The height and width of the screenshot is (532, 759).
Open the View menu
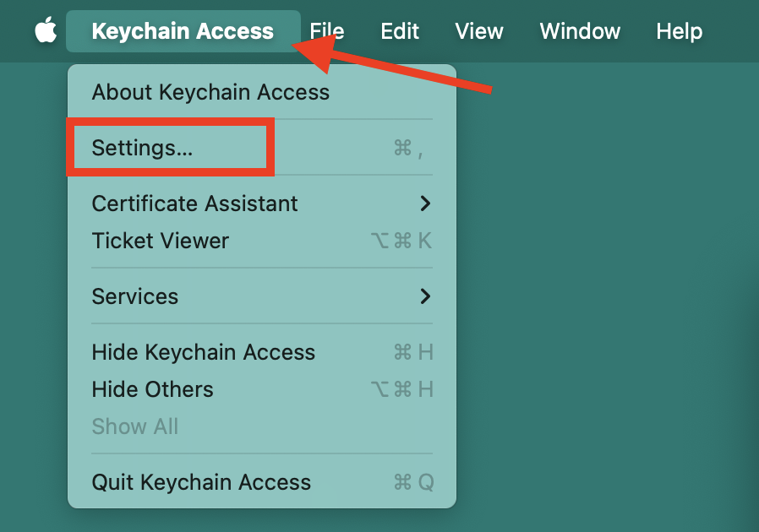pos(478,31)
